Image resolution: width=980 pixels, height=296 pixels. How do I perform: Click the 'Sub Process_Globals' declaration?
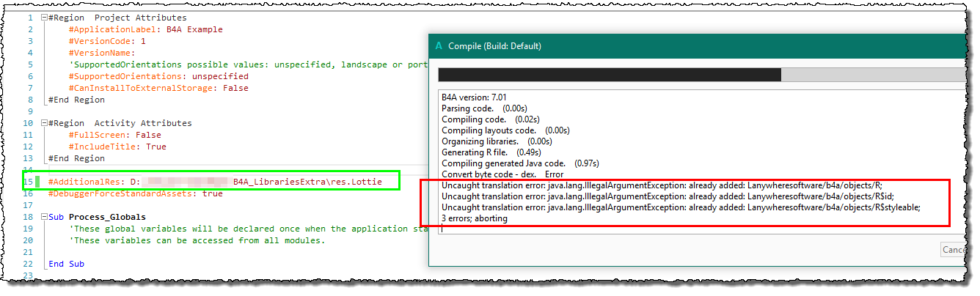[x=97, y=217]
